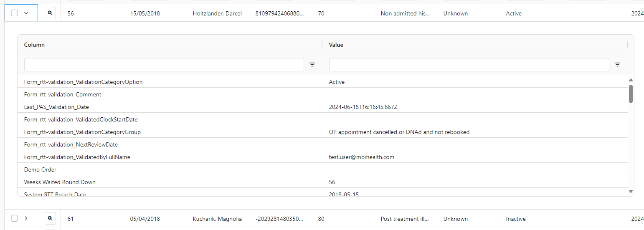Viewport: 644px width, 230px height.
Task: Open the filter options icon for Value field
Action: click(617, 65)
